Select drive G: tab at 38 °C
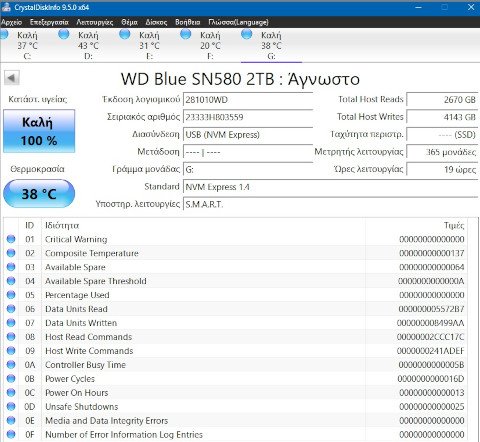This screenshot has width=480, height=442. tap(271, 45)
